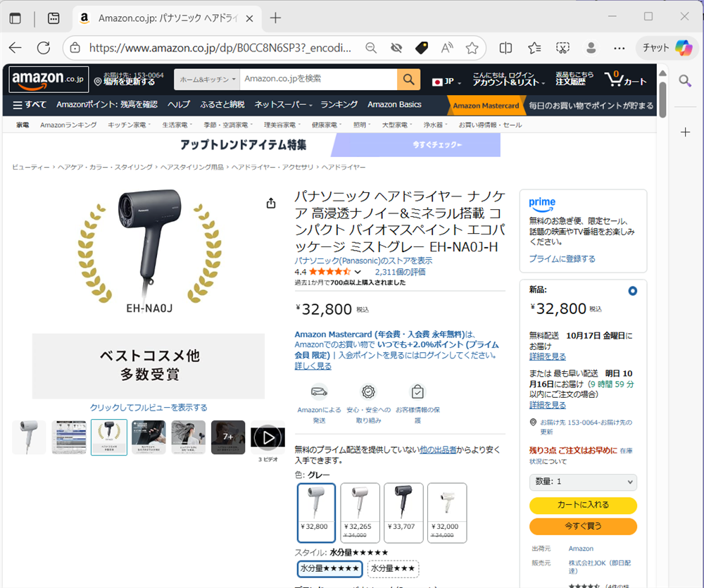Viewport: 704px width, 588px height.
Task: Click the 安心・安全への取り組み badge icon
Action: point(368,392)
